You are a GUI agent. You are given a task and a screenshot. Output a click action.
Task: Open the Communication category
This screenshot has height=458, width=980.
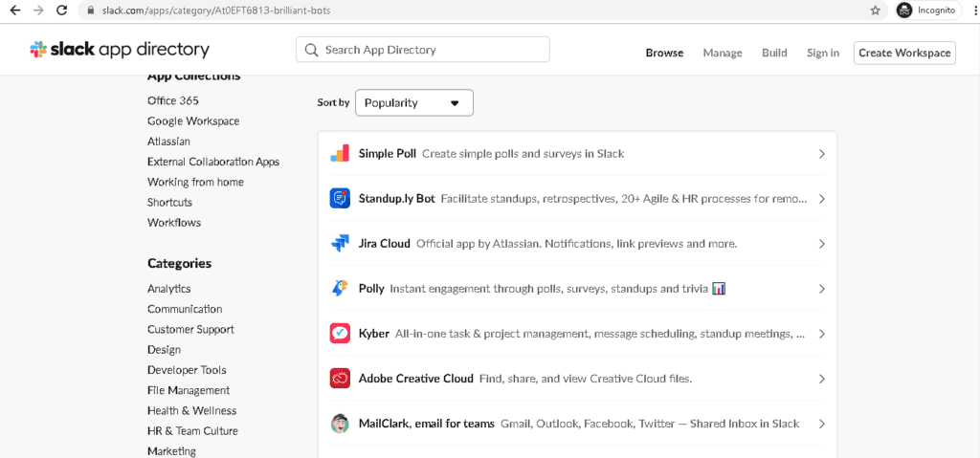point(185,309)
